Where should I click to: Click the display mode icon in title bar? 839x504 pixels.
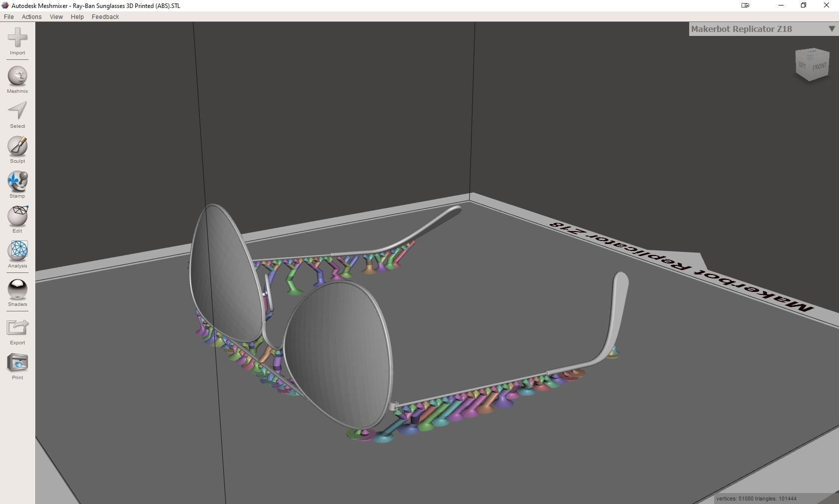coord(745,5)
